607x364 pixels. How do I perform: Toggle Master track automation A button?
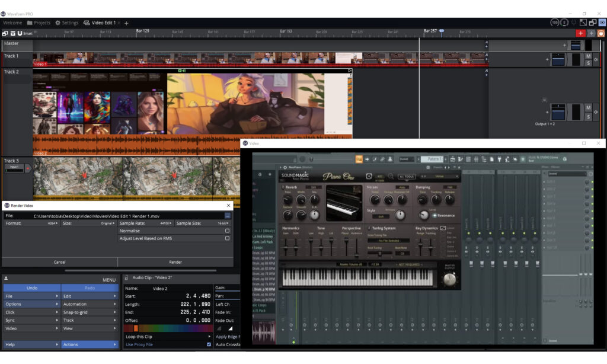(x=487, y=42)
